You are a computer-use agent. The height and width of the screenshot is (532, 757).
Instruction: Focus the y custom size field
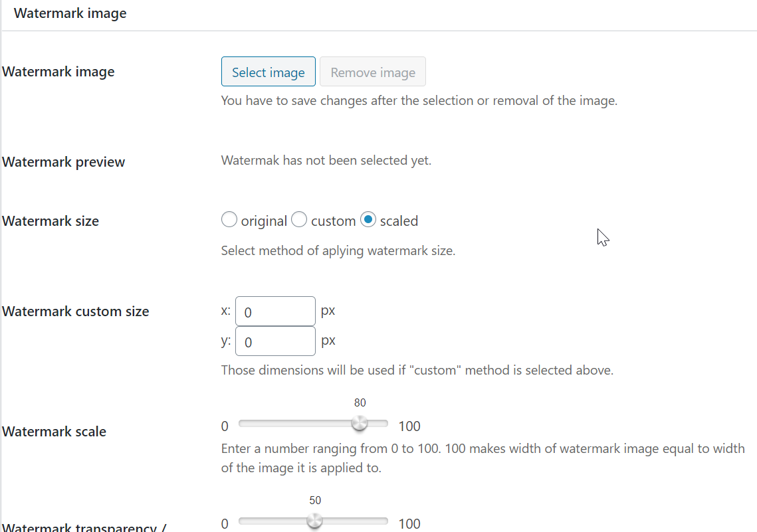pos(275,341)
